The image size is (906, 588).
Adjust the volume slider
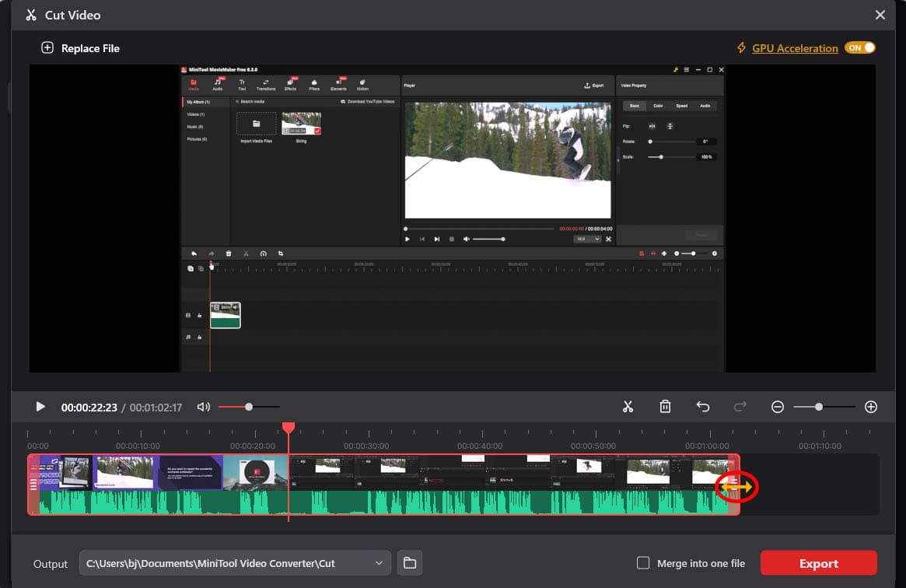click(x=248, y=407)
